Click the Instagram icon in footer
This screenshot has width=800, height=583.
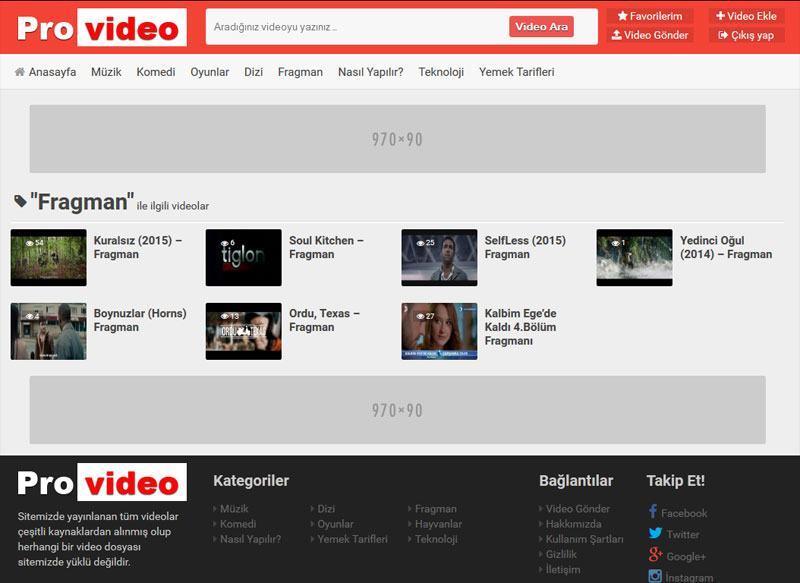click(655, 576)
